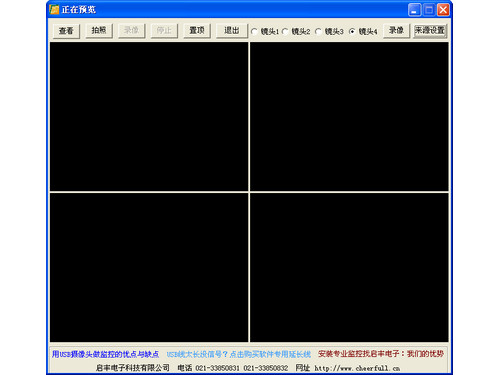Open link 用USB摄像头做监控的优点与缺点
This screenshot has width=500, height=375.
[x=105, y=354]
